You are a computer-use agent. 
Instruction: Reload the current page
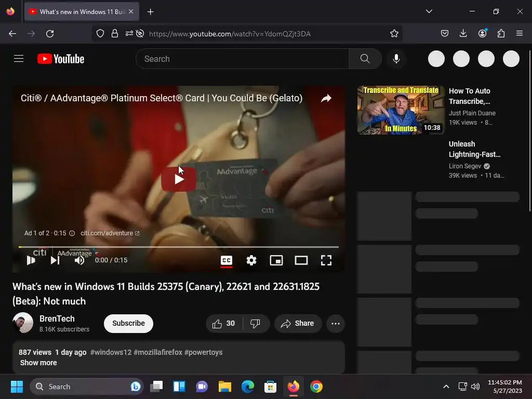coord(50,34)
